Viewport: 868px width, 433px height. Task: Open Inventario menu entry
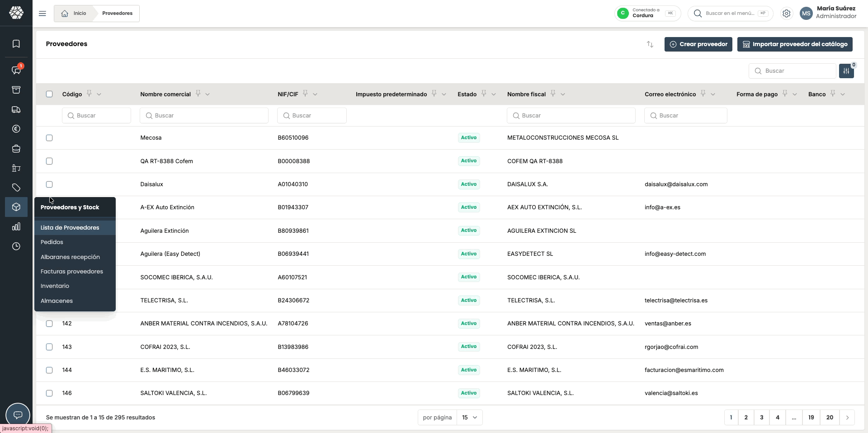(75, 286)
